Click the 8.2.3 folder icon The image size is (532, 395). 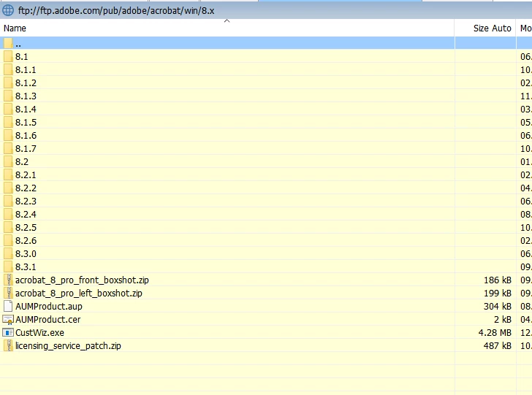pos(8,201)
